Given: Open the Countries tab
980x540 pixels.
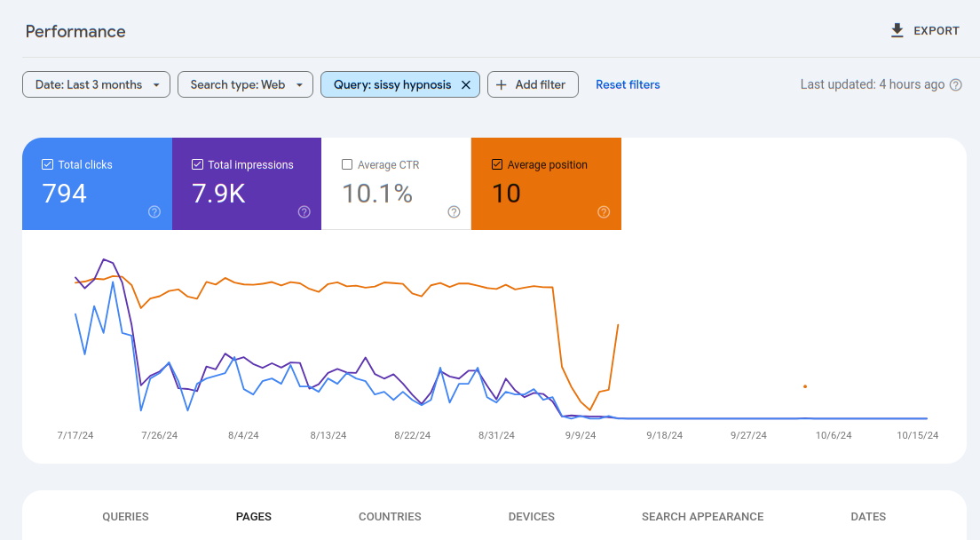Looking at the screenshot, I should tap(390, 517).
